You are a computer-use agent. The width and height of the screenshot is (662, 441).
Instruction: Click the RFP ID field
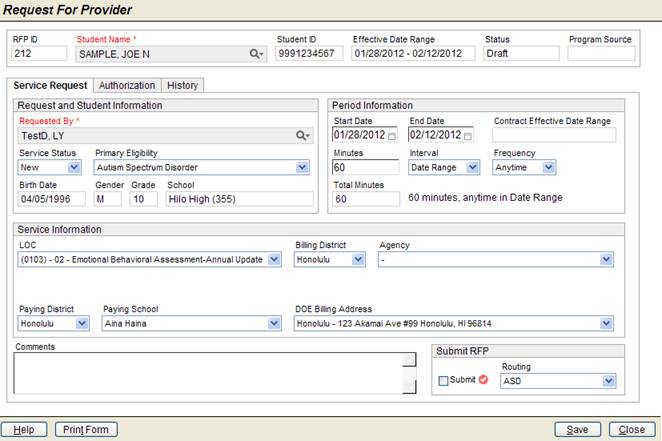coord(39,54)
